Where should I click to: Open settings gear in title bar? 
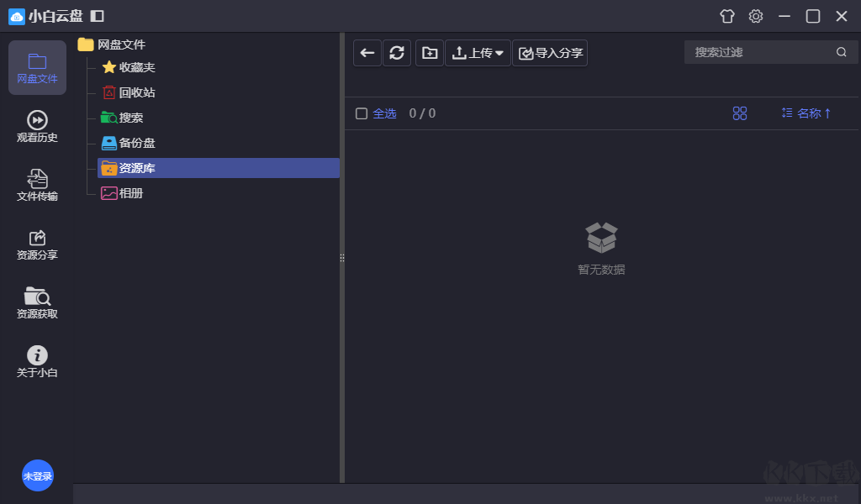[756, 16]
